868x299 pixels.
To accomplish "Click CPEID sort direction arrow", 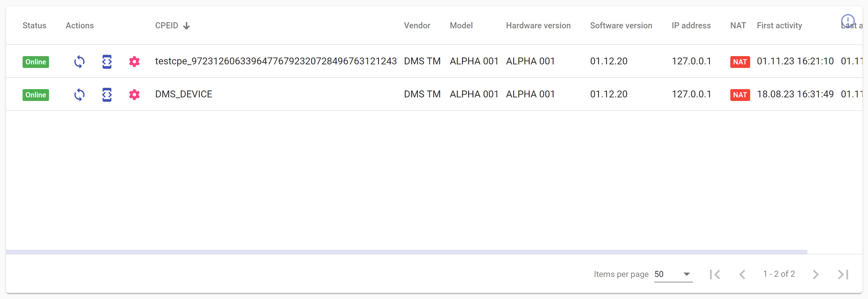I will click(186, 26).
